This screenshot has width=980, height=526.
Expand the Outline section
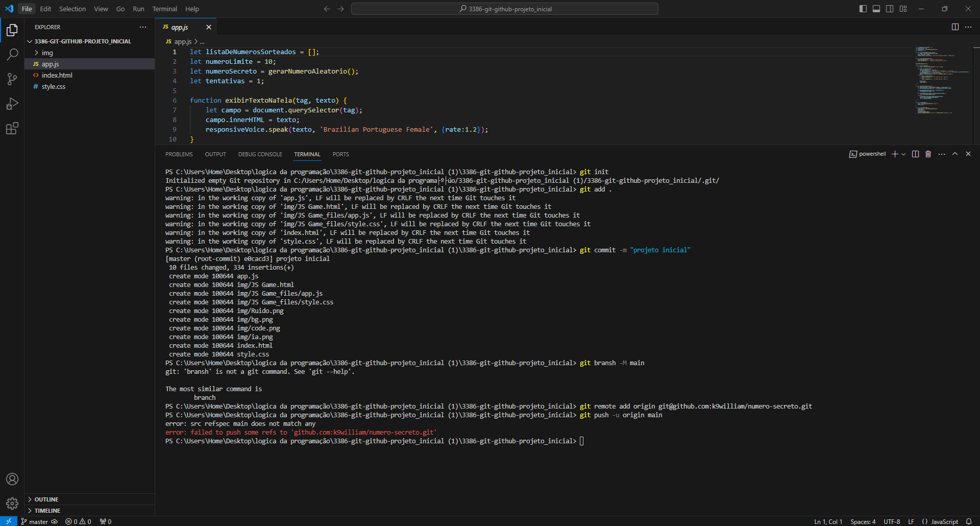coord(89,499)
